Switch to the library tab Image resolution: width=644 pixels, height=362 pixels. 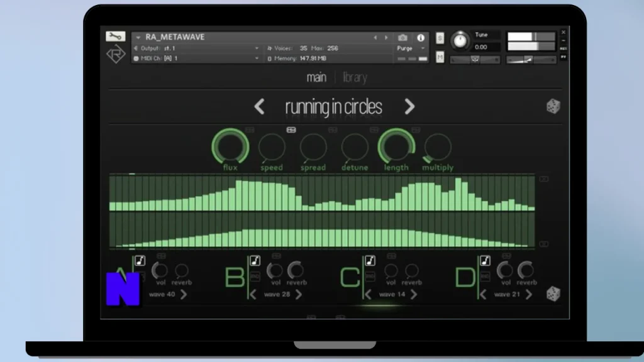pyautogui.click(x=355, y=77)
